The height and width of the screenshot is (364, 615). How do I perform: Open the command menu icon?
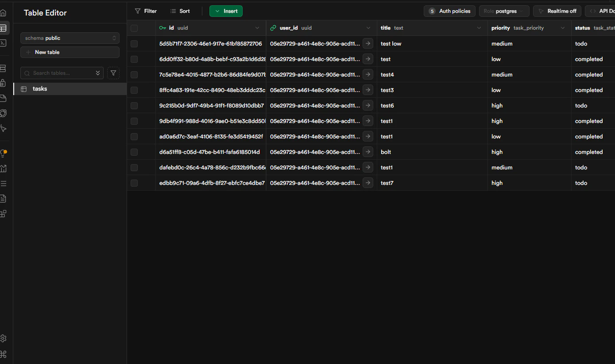tap(3, 354)
